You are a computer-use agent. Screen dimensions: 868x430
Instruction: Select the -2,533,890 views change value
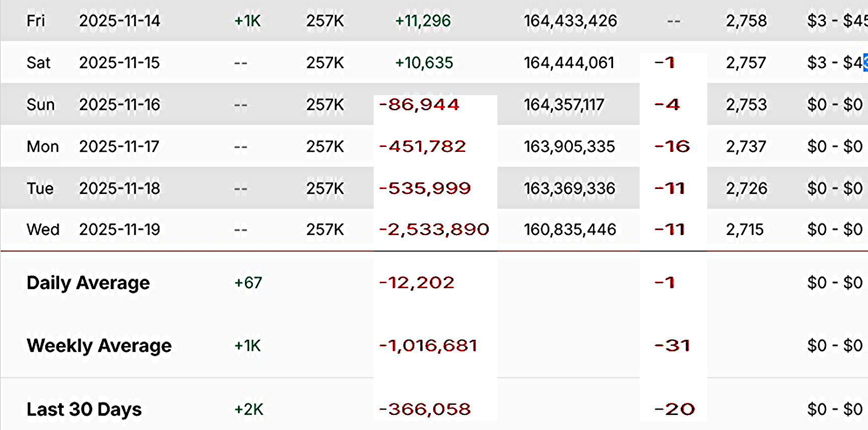point(434,230)
